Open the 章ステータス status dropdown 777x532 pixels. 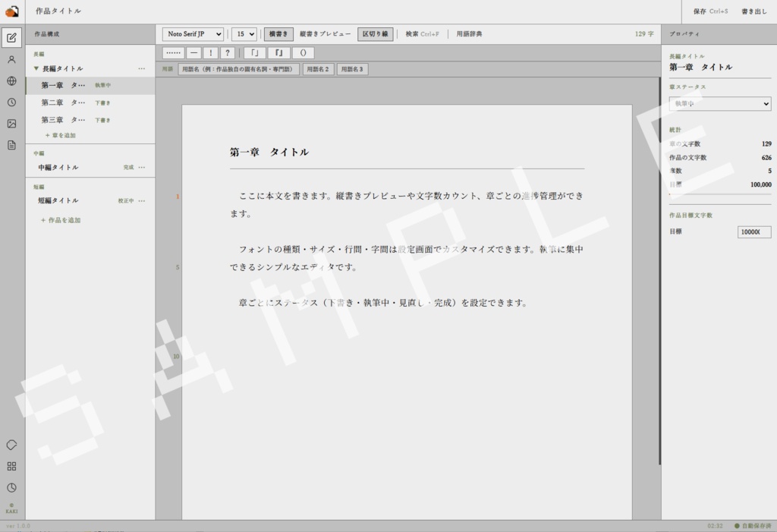720,104
